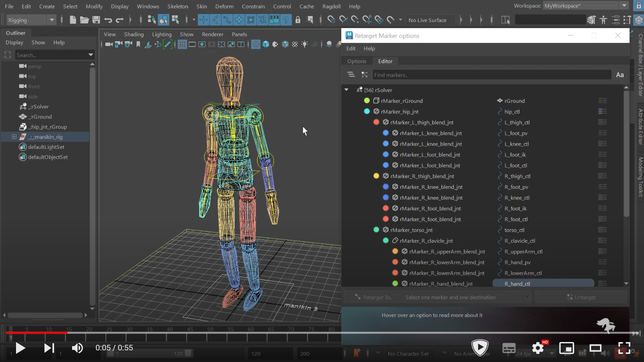Image resolution: width=644 pixels, height=362 pixels.
Task: Expand the manikin_rig outliner node
Action: pyautogui.click(x=14, y=137)
